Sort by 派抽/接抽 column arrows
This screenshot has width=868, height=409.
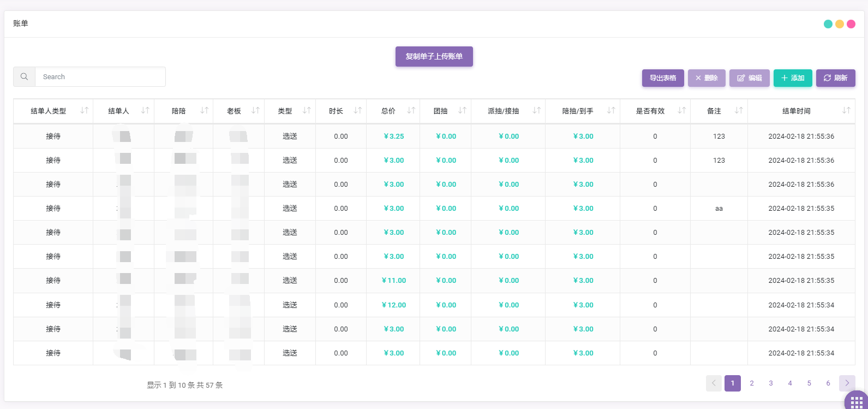[537, 111]
